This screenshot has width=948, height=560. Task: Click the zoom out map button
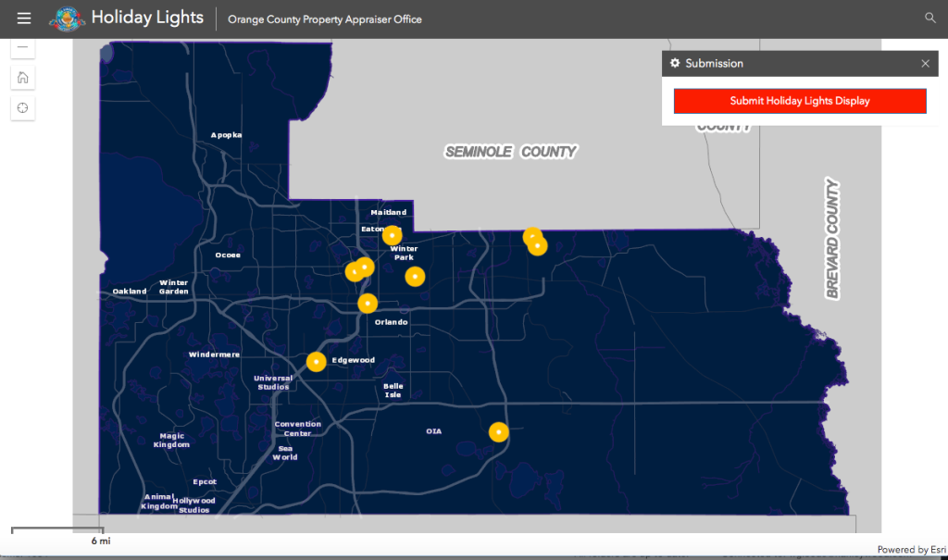click(x=23, y=46)
